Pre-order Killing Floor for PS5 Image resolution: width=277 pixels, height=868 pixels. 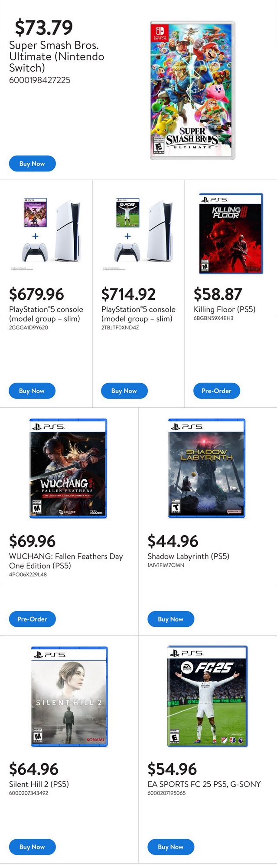(216, 391)
